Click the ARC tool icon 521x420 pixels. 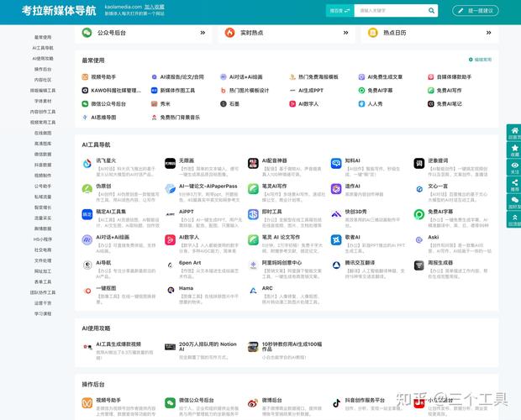(x=253, y=291)
